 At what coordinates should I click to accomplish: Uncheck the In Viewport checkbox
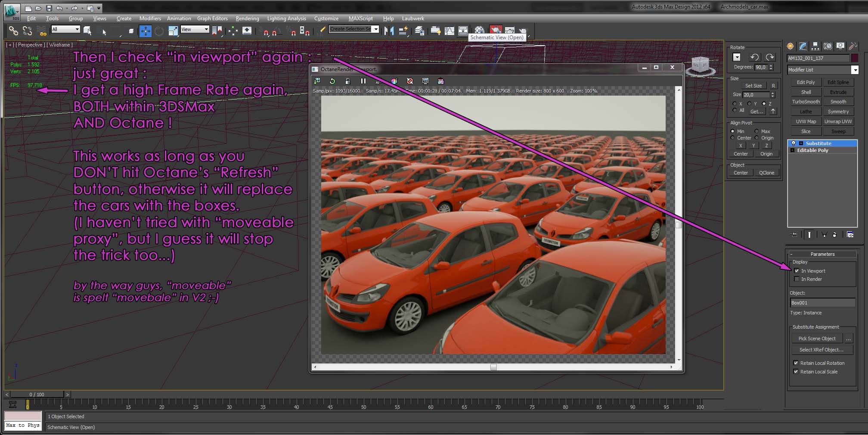coord(797,271)
